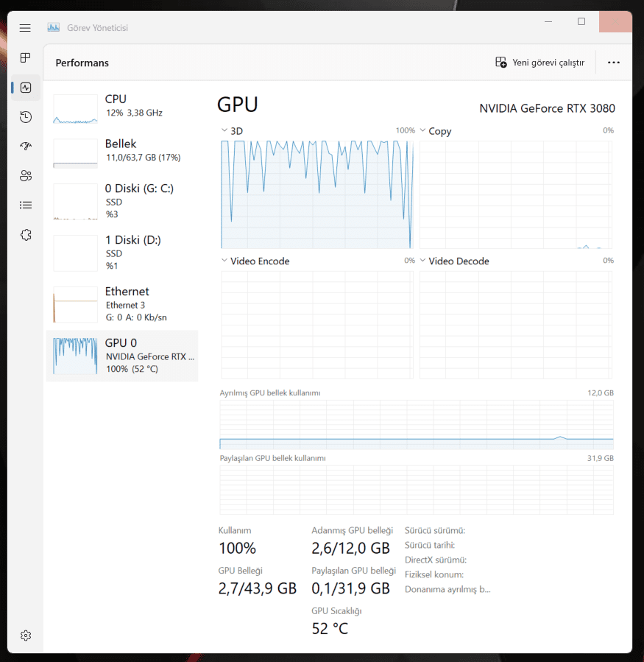This screenshot has width=644, height=662.
Task: Click the Task Manager app icon in title bar
Action: [54, 28]
